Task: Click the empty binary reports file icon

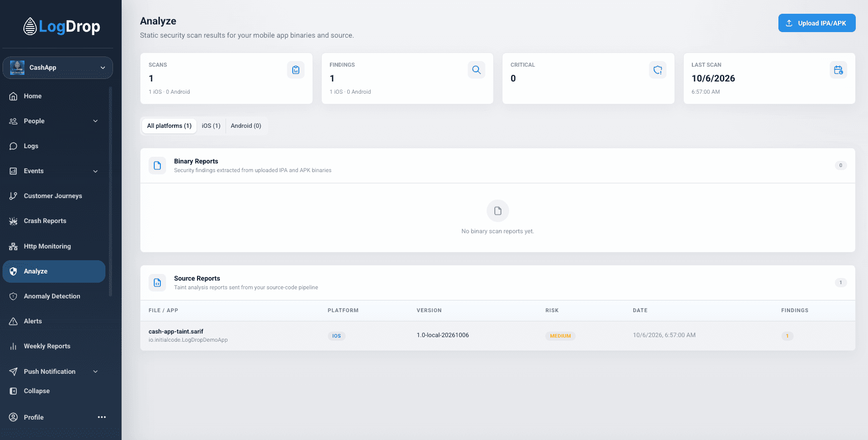Action: point(498,211)
